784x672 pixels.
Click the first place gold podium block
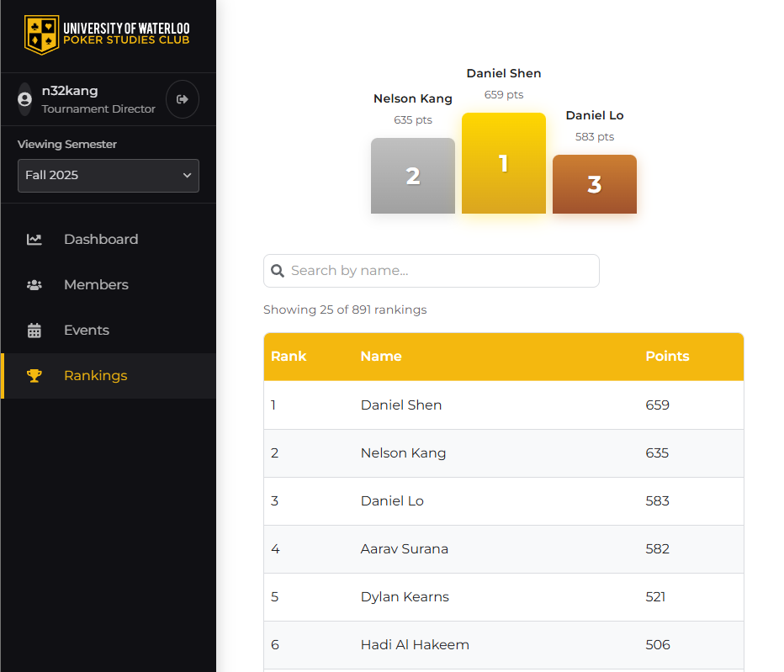[x=504, y=163]
